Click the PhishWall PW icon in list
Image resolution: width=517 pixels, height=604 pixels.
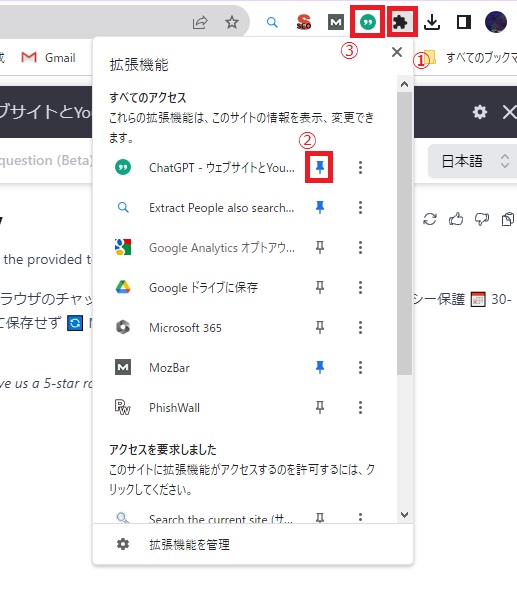123,408
